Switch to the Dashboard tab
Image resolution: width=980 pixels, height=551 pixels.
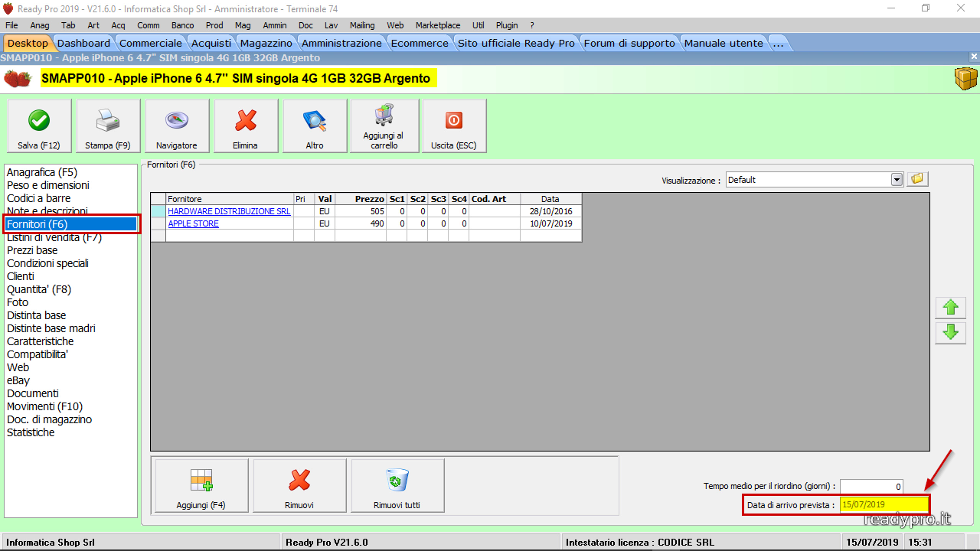(x=83, y=43)
